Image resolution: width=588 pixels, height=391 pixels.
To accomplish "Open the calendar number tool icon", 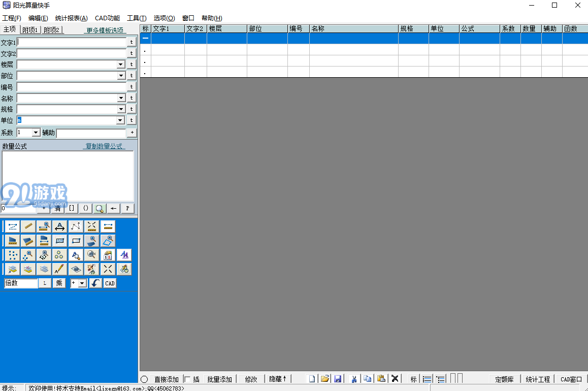I will (108, 255).
